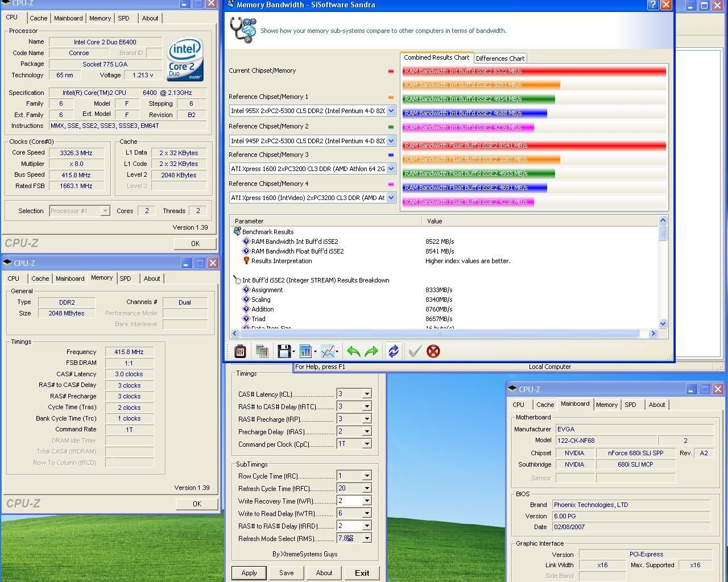Open Sandra module options icon in toolbar
Viewport: 728px width, 582px height.
click(240, 351)
